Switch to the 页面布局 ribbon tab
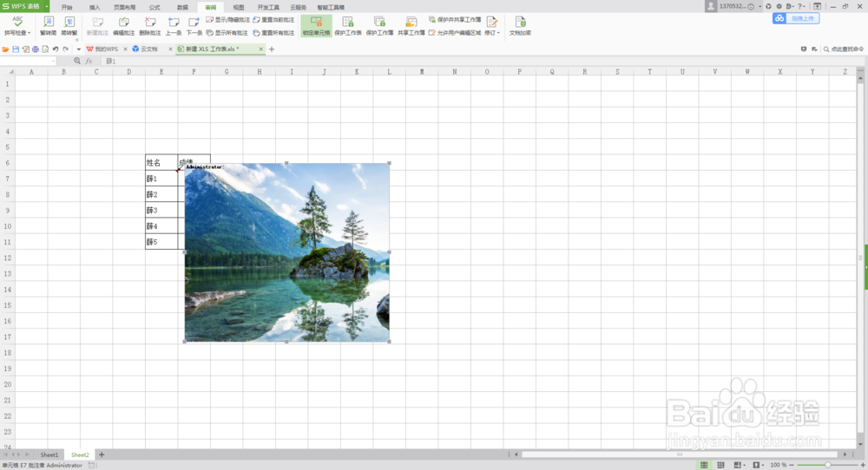868x470 pixels. [x=124, y=7]
